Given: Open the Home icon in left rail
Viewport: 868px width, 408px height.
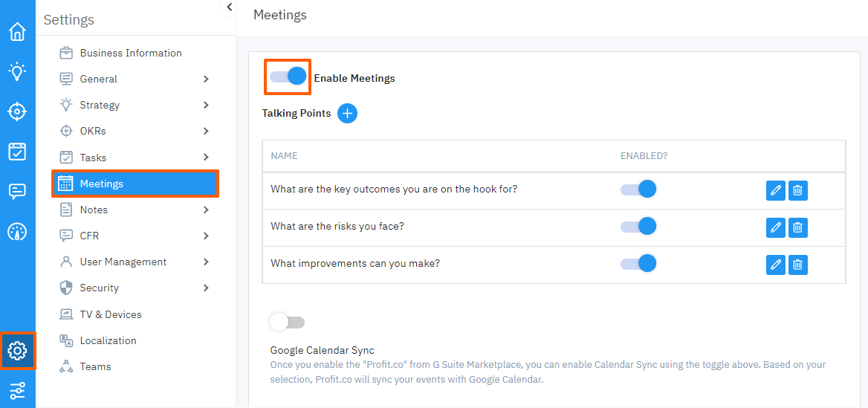Looking at the screenshot, I should pos(17,32).
